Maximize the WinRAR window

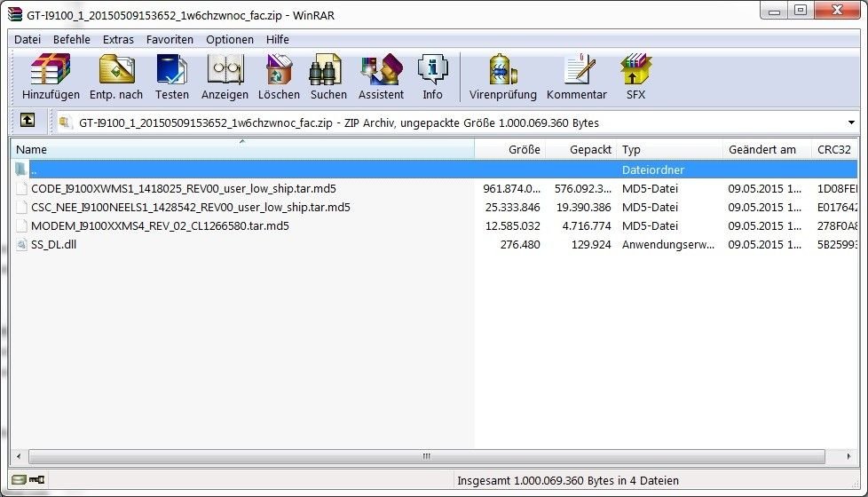pyautogui.click(x=800, y=11)
